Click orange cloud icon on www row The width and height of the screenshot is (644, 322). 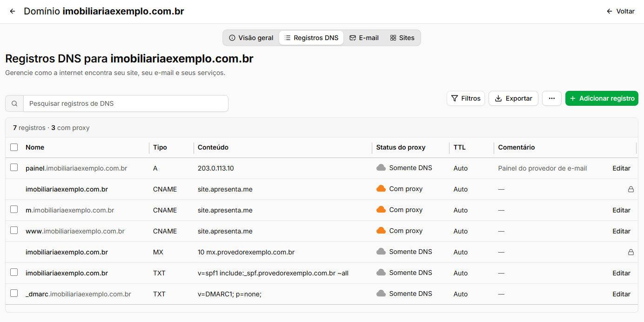pos(381,231)
